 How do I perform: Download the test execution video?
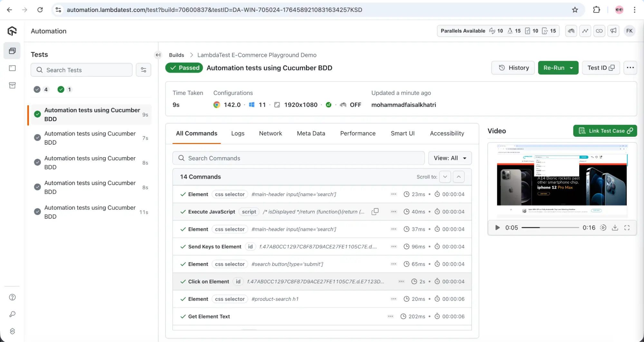tap(615, 227)
